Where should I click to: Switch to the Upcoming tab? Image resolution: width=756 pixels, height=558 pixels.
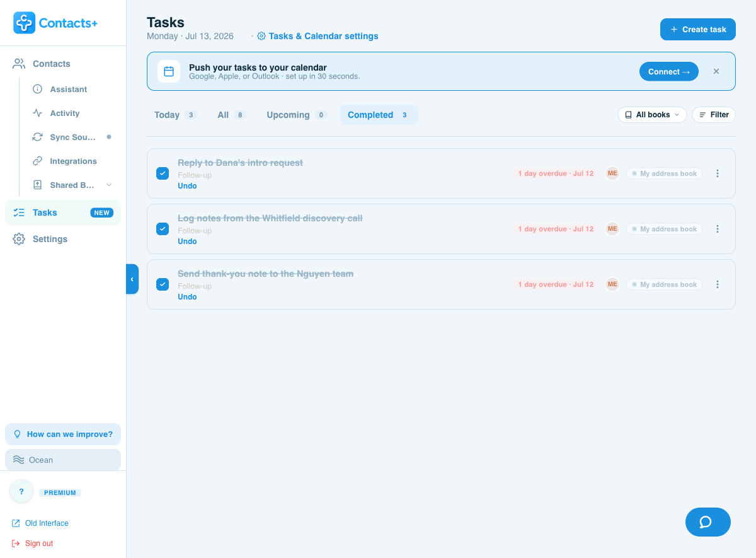(x=297, y=115)
